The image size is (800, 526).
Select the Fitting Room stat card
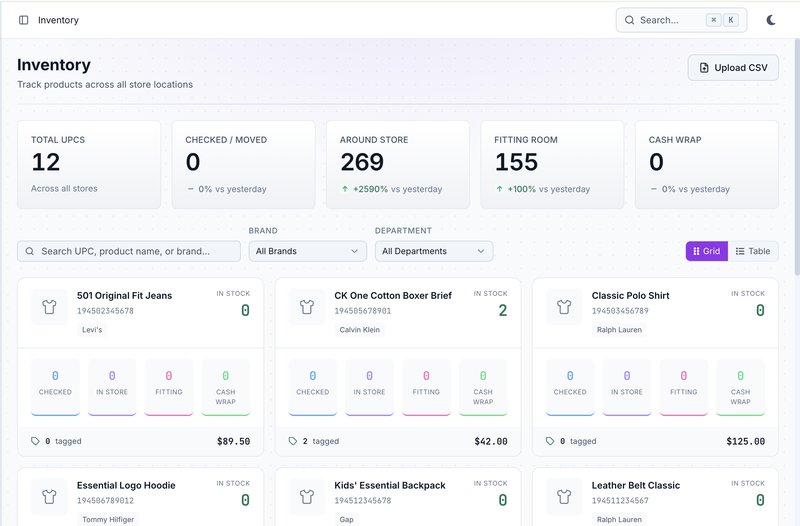pyautogui.click(x=552, y=165)
